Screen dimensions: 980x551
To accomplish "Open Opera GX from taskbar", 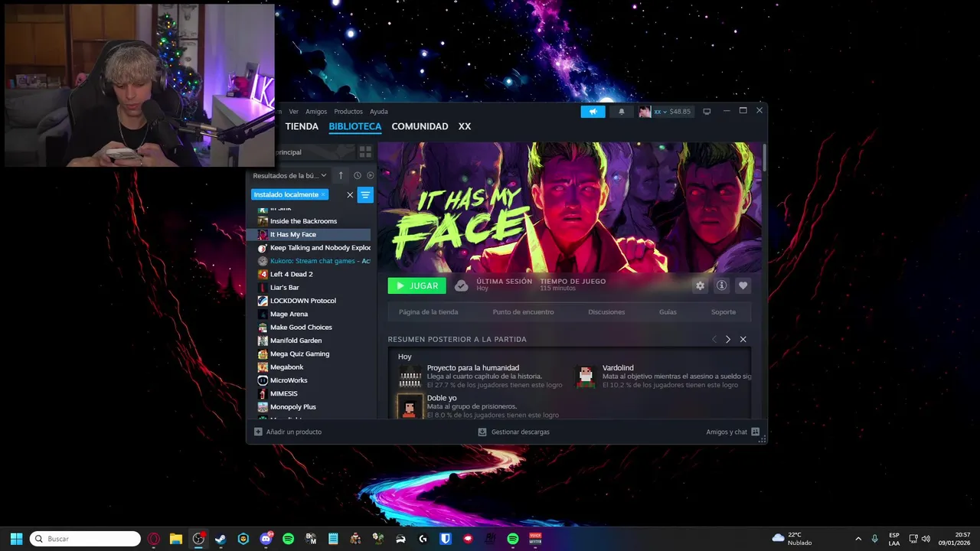I will (x=154, y=539).
